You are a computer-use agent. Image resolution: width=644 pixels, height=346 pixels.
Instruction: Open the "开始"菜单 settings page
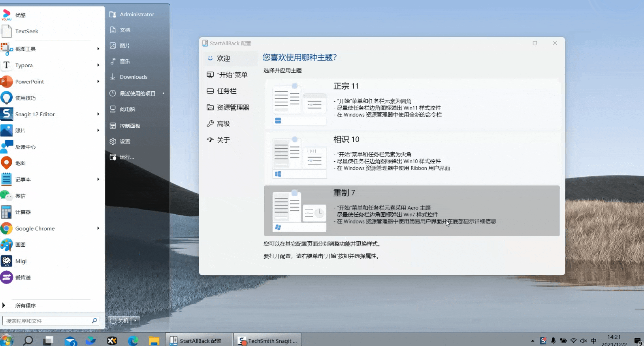point(230,75)
